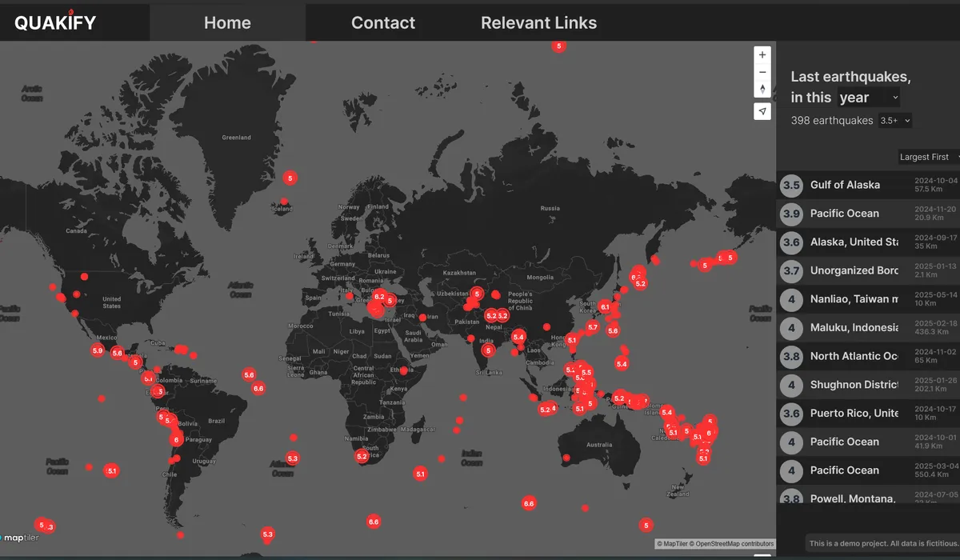Viewport: 960px width, 560px height.
Task: Click the demo project disclaimer text
Action: pos(883,543)
